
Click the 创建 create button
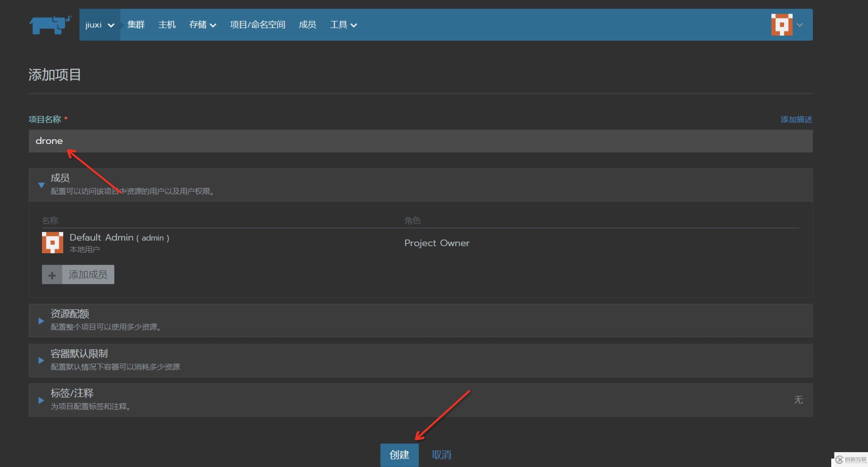399,455
